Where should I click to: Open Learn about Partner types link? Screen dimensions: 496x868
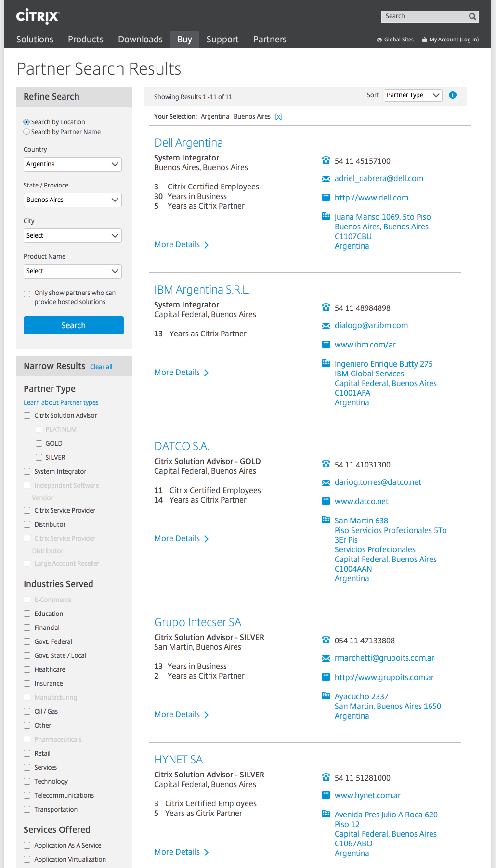61,402
